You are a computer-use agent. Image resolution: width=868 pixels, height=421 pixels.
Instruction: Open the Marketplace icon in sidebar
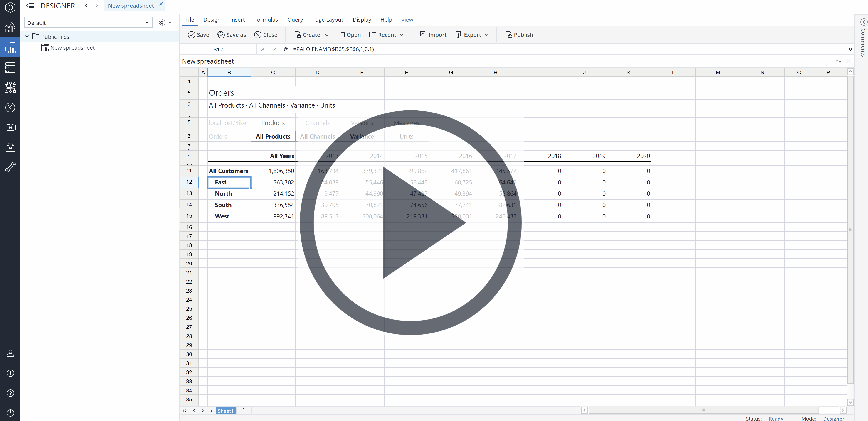(x=10, y=147)
